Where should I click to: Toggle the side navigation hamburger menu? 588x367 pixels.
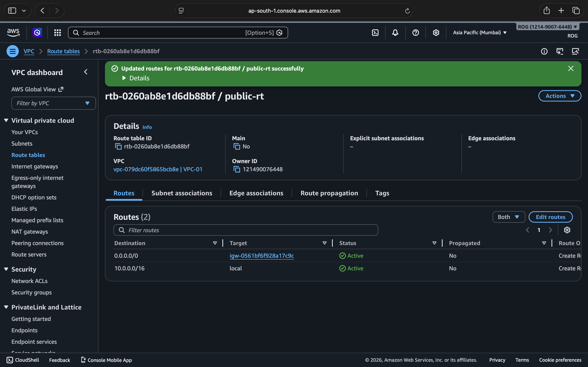[12, 51]
